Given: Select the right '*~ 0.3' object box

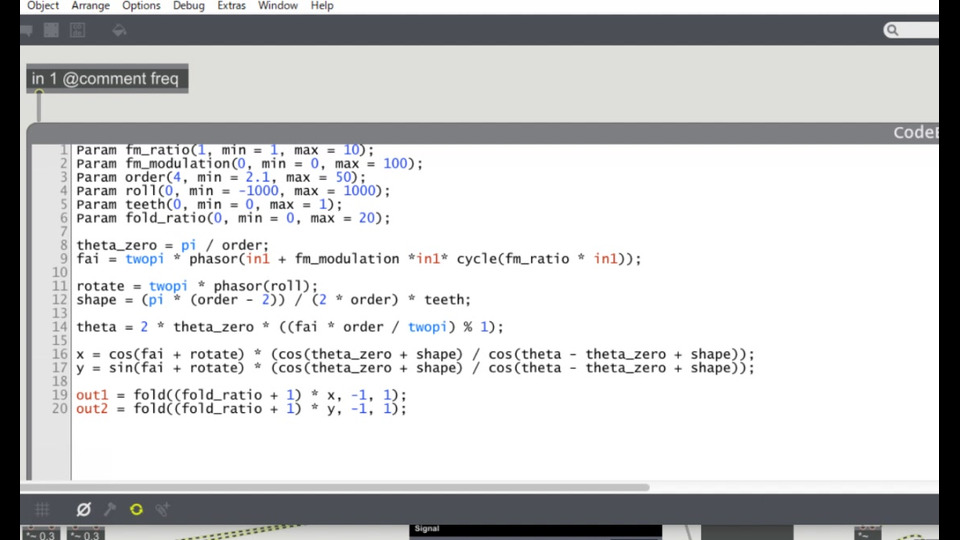Looking at the screenshot, I should [85, 534].
